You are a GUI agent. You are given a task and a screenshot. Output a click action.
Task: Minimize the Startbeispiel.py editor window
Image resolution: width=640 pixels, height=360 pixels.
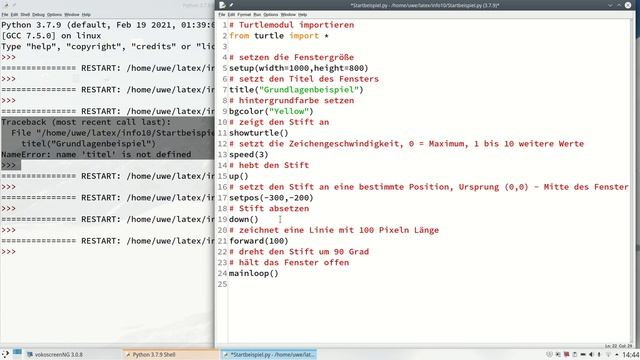(x=610, y=5)
